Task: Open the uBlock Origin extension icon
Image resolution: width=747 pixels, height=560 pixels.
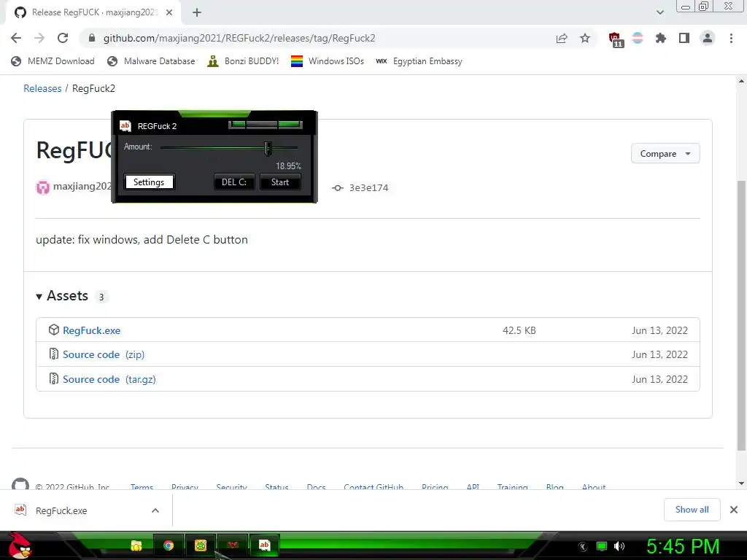Action: pyautogui.click(x=616, y=39)
